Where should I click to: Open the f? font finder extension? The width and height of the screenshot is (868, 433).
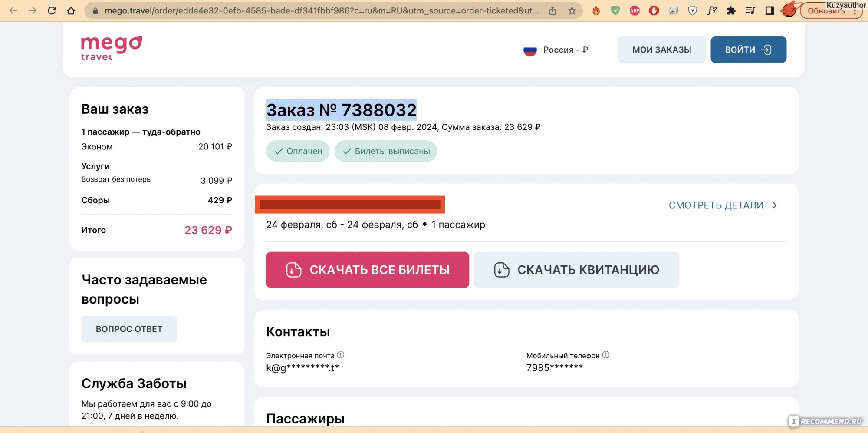(712, 11)
